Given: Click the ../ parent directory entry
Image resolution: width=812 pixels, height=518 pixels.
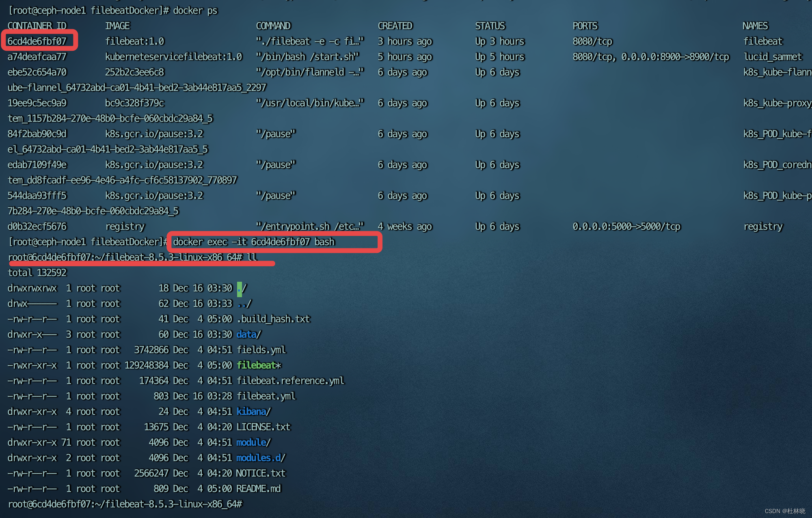Looking at the screenshot, I should [244, 303].
